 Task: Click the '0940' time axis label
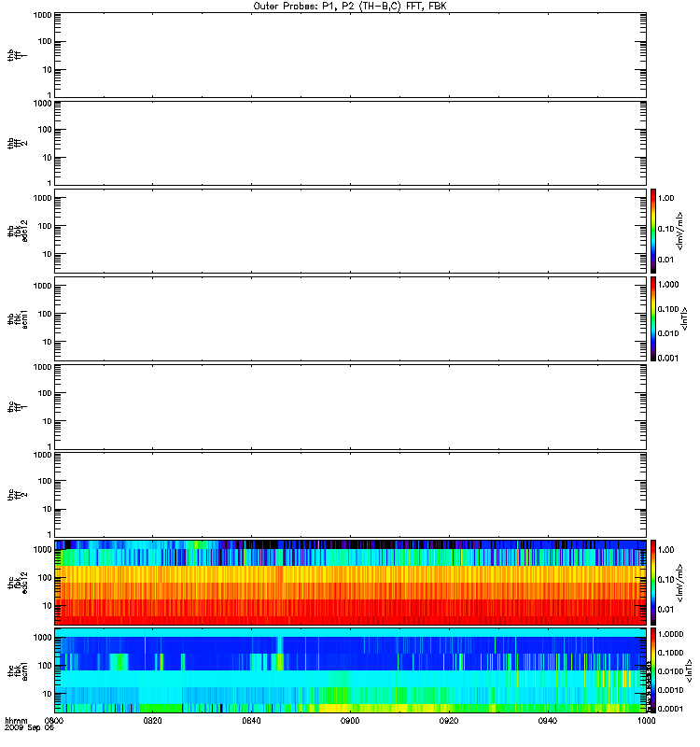(548, 720)
